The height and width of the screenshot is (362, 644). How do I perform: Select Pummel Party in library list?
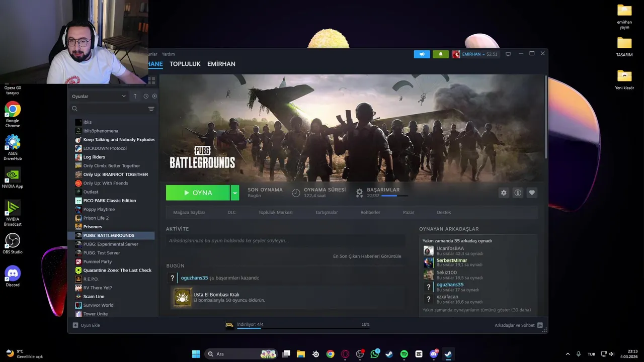(98, 261)
